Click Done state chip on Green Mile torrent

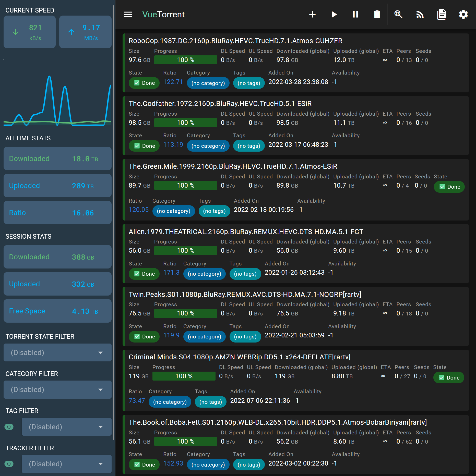[x=449, y=187]
